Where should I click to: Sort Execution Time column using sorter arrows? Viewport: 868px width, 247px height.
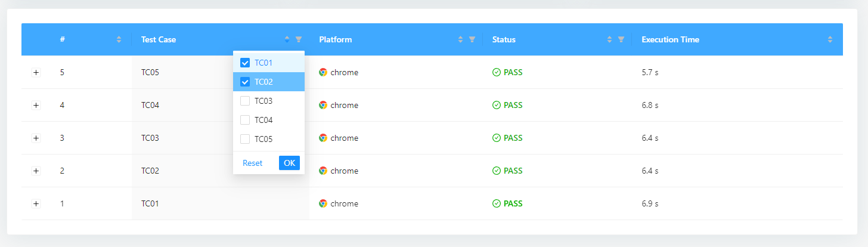[x=830, y=39]
